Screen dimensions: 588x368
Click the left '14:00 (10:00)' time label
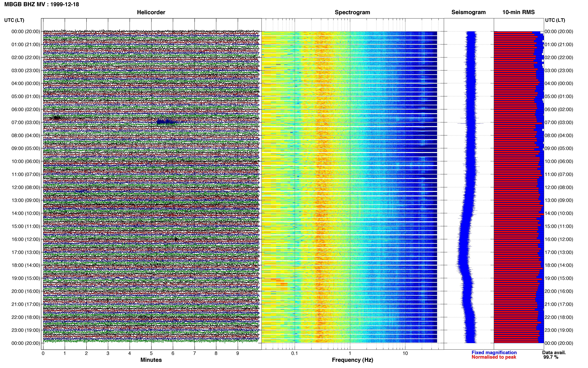[x=26, y=213]
